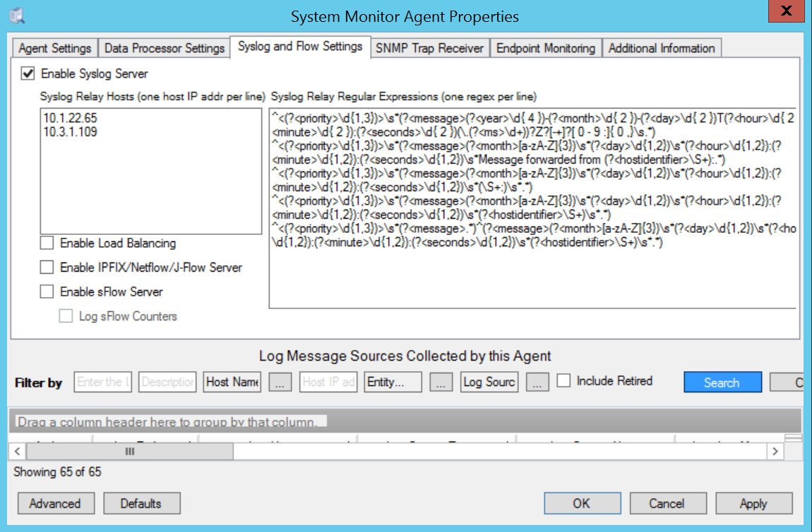812x532 pixels.
Task: Click the browse button next to Entity field
Action: tap(441, 382)
